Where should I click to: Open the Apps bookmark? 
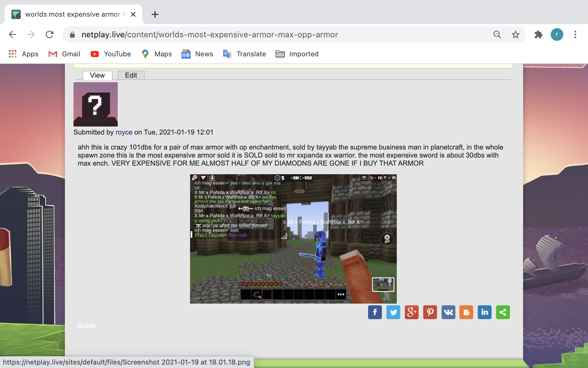[x=24, y=54]
